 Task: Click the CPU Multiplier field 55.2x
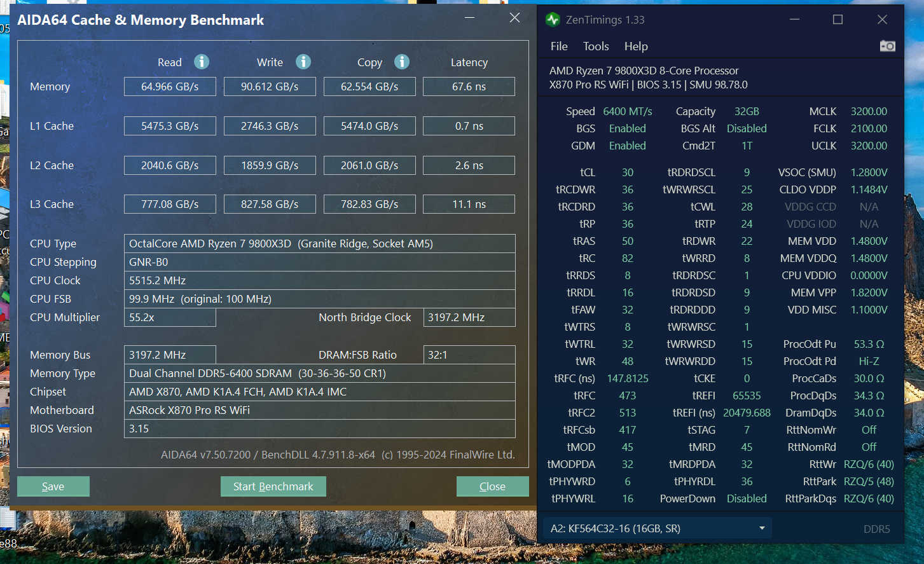[x=170, y=317]
